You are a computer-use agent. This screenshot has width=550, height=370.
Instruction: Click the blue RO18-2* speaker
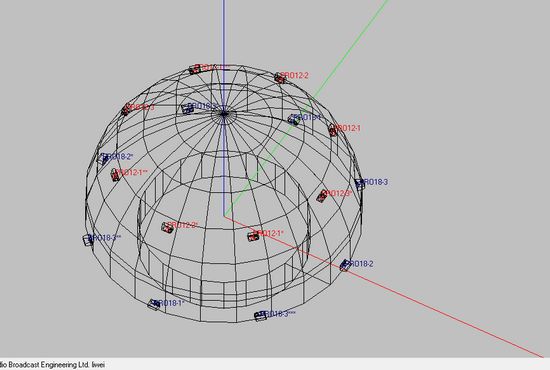click(103, 159)
